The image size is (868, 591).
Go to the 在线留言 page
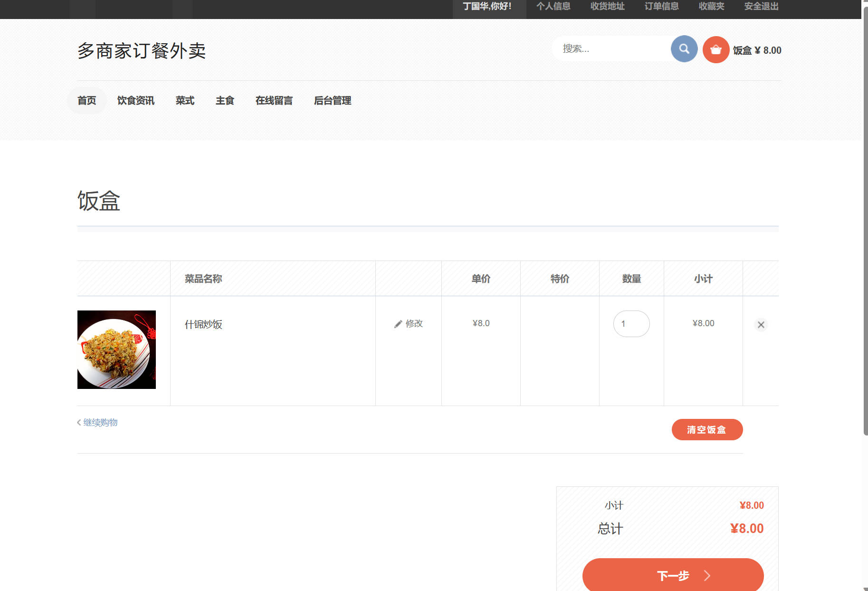(274, 100)
